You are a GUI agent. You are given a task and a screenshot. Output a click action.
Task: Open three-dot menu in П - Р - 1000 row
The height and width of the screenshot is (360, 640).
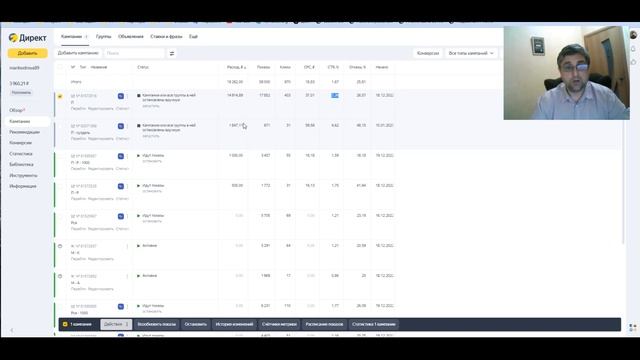pyautogui.click(x=127, y=156)
